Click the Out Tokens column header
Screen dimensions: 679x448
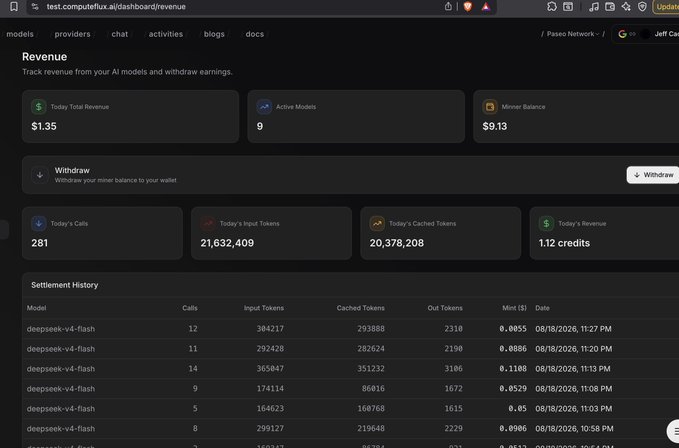[x=445, y=308]
